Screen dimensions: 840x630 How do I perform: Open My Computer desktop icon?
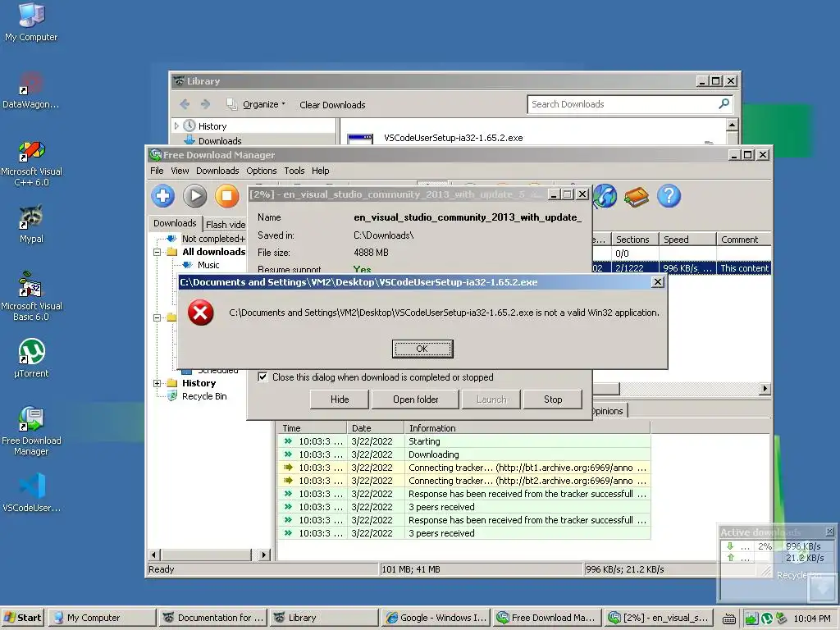click(31, 22)
